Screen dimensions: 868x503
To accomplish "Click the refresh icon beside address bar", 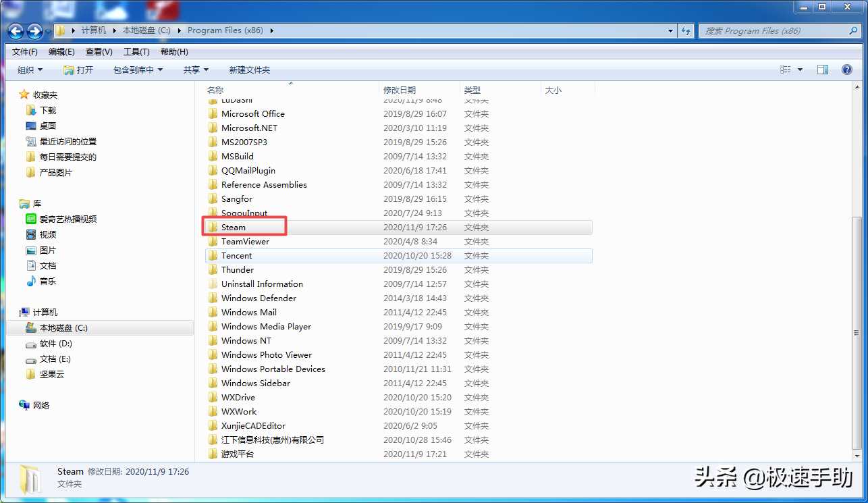I will (686, 31).
